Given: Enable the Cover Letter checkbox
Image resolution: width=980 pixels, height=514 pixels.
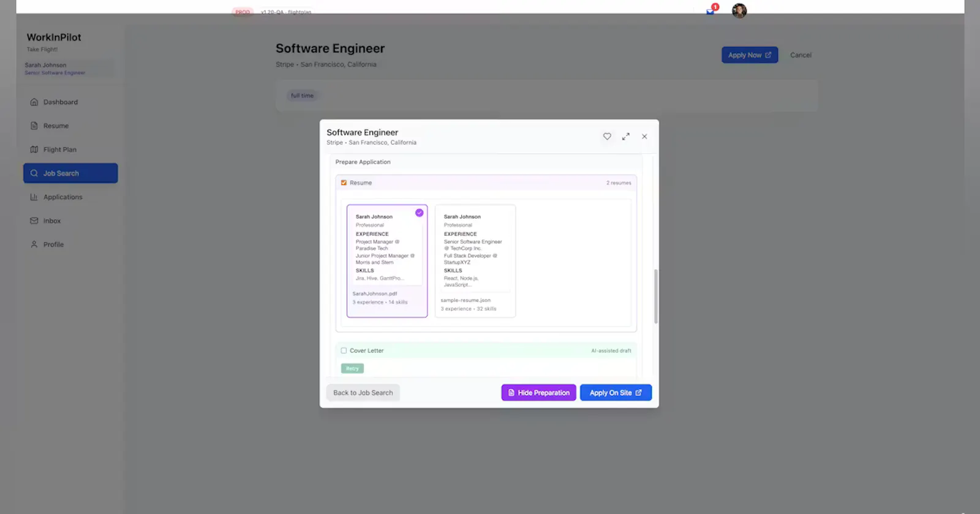Looking at the screenshot, I should [344, 350].
